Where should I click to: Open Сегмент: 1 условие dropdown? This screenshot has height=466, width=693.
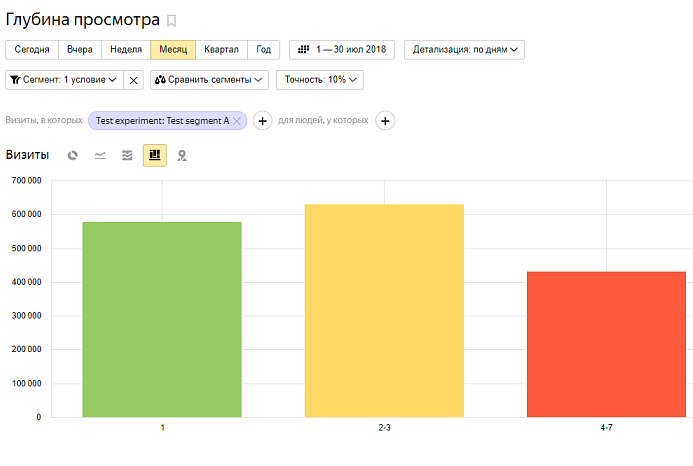point(63,79)
